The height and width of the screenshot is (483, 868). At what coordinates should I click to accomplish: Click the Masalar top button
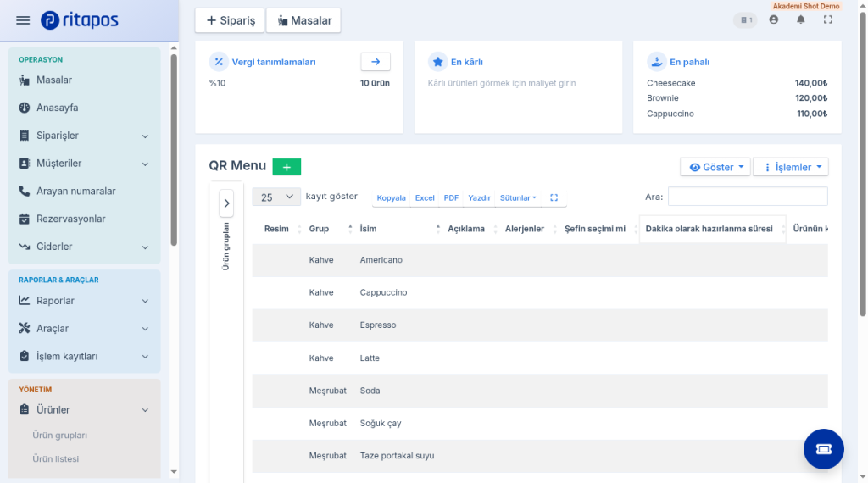tap(304, 20)
